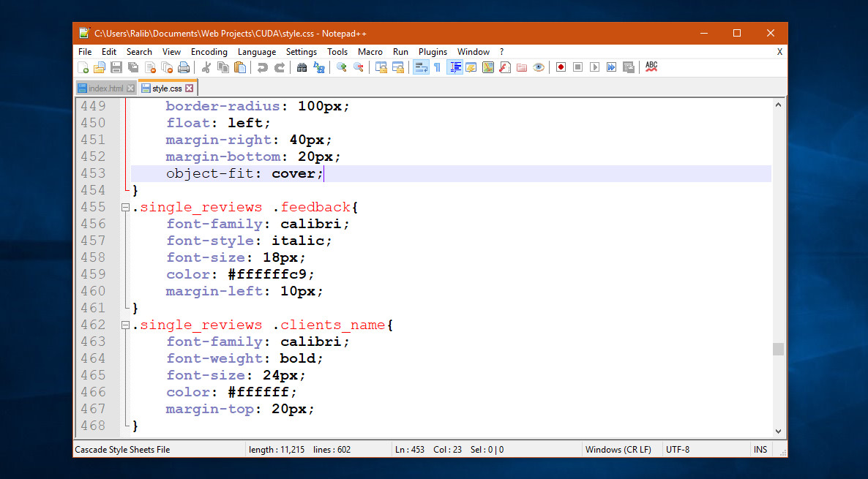Click the Function List toolbar icon
The height and width of the screenshot is (479, 868).
click(504, 67)
